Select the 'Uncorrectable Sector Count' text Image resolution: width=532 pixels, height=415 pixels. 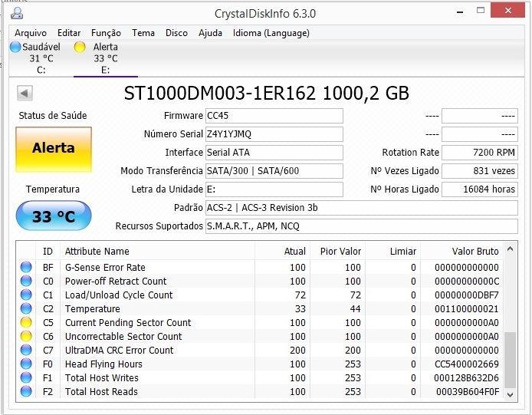click(x=123, y=337)
